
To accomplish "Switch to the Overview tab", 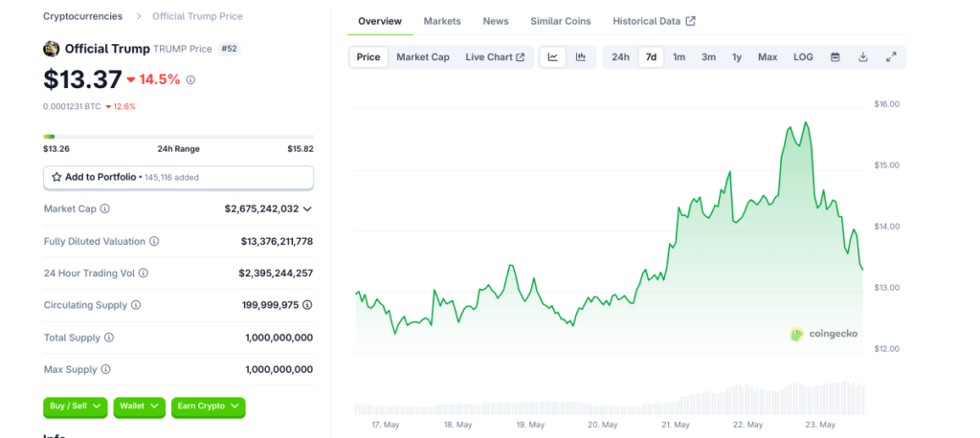I will click(379, 21).
